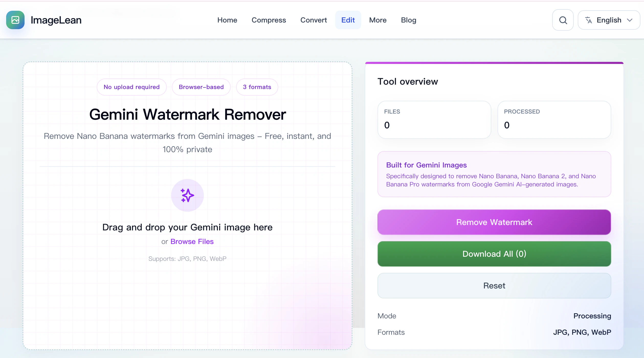Screen dimensions: 644x358
Task: Go to the Blog page
Action: (408, 20)
